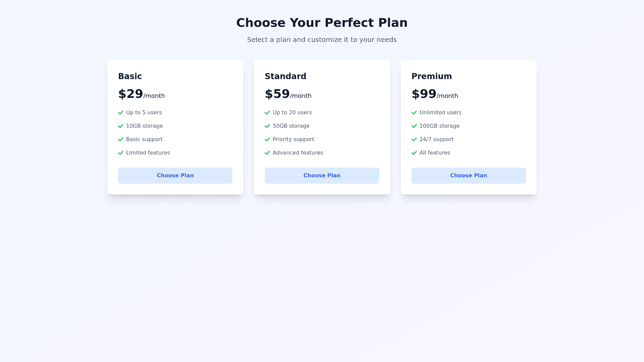Click checkmark icon beside All features
Viewport: 644px width, 362px height.
click(x=414, y=153)
